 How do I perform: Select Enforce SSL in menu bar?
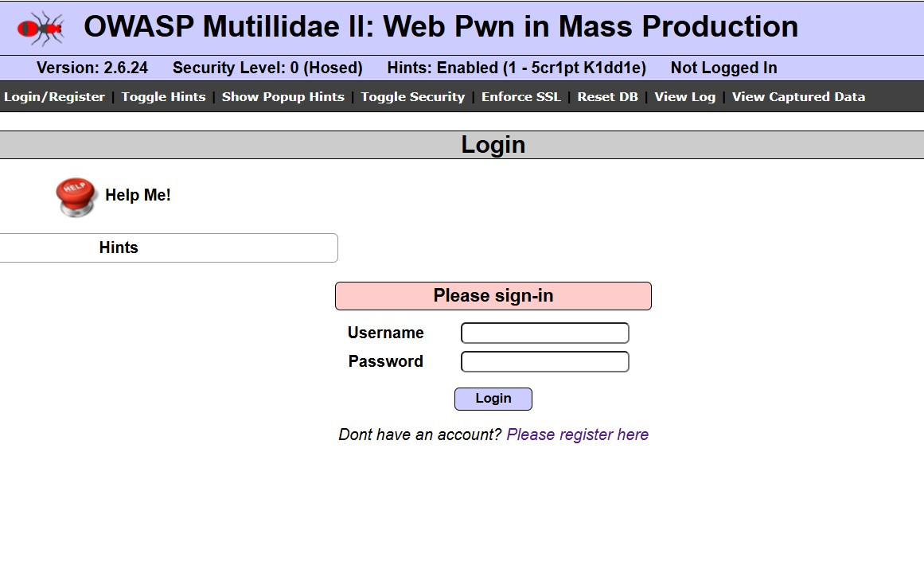(520, 97)
